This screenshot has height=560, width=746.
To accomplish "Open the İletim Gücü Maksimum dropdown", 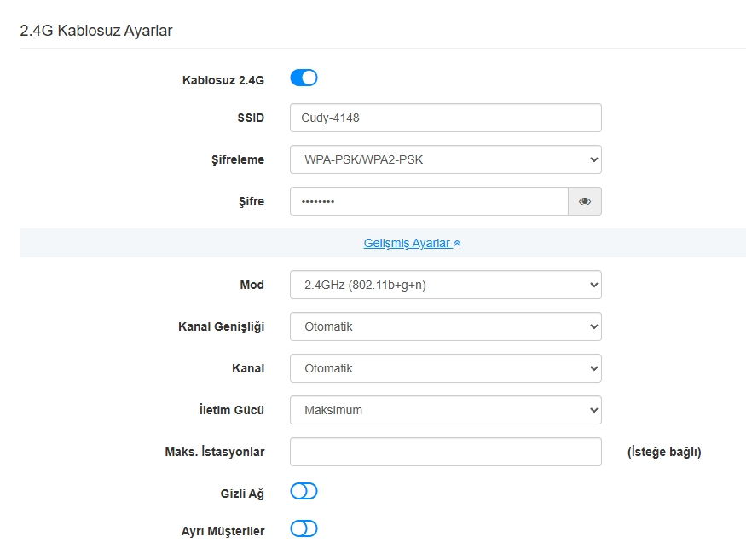I will (446, 410).
